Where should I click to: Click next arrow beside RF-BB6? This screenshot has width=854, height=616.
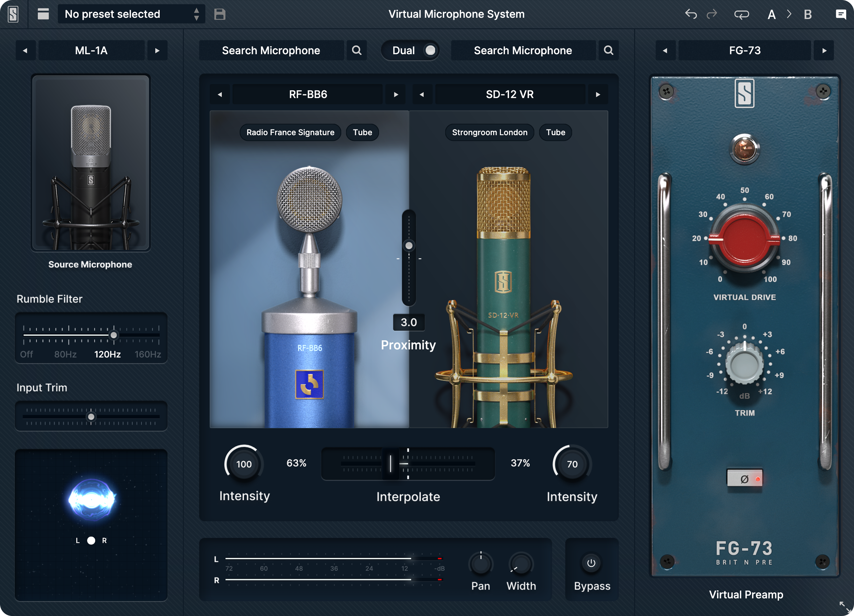[395, 94]
